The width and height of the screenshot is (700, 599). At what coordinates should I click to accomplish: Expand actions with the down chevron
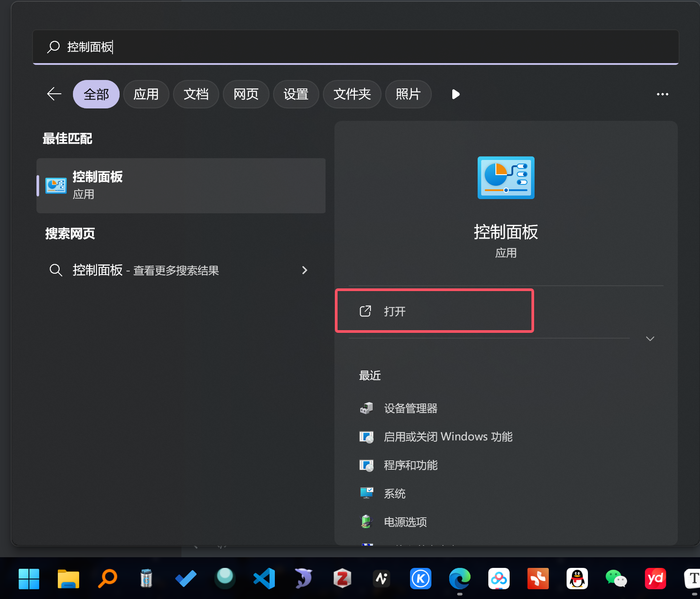click(650, 339)
